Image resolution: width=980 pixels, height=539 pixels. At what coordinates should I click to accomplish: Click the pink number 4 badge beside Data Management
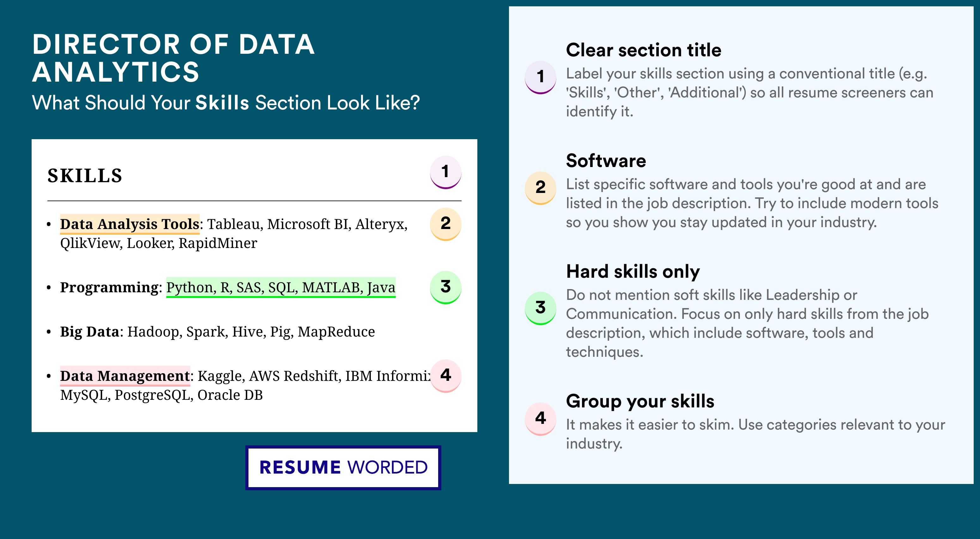tap(445, 375)
